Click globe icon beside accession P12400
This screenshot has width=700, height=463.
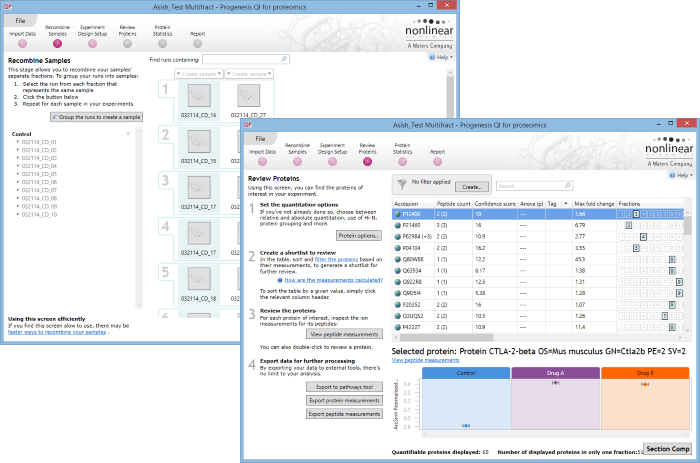pos(397,214)
